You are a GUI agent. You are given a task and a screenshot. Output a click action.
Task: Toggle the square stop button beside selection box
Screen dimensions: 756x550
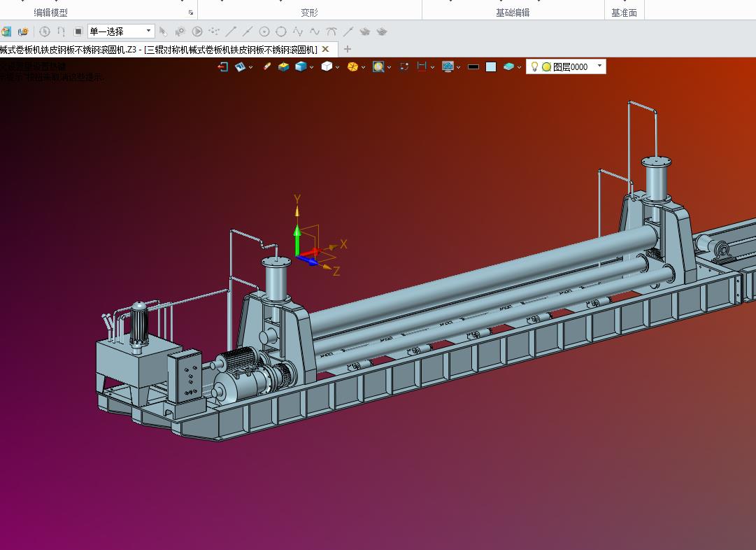78,31
